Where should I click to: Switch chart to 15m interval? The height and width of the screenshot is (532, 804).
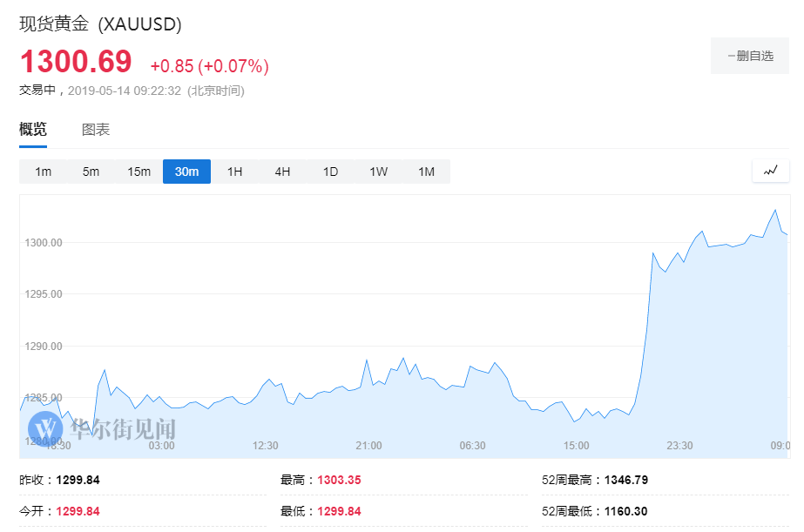tap(139, 172)
